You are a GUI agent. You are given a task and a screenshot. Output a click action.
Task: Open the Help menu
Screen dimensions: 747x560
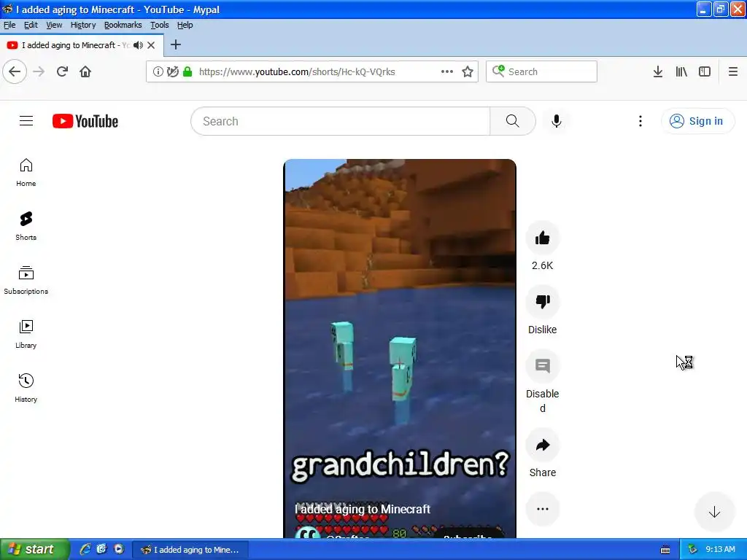pyautogui.click(x=185, y=25)
